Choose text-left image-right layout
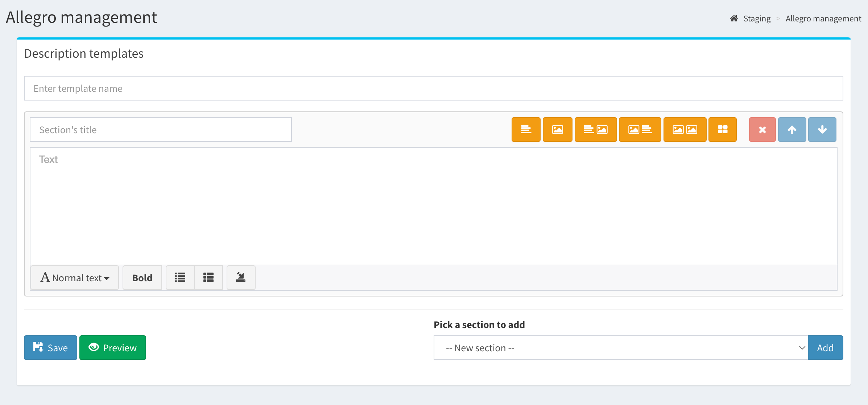 click(595, 130)
